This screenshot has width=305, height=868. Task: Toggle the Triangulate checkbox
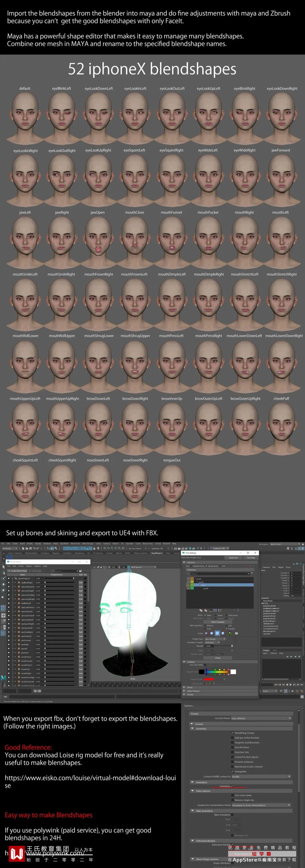click(232, 772)
